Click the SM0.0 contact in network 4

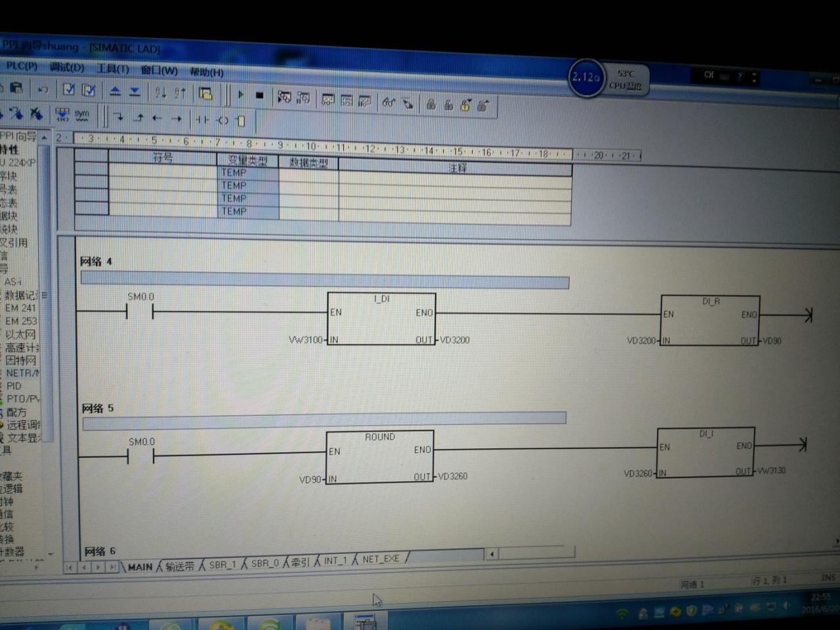pyautogui.click(x=140, y=312)
